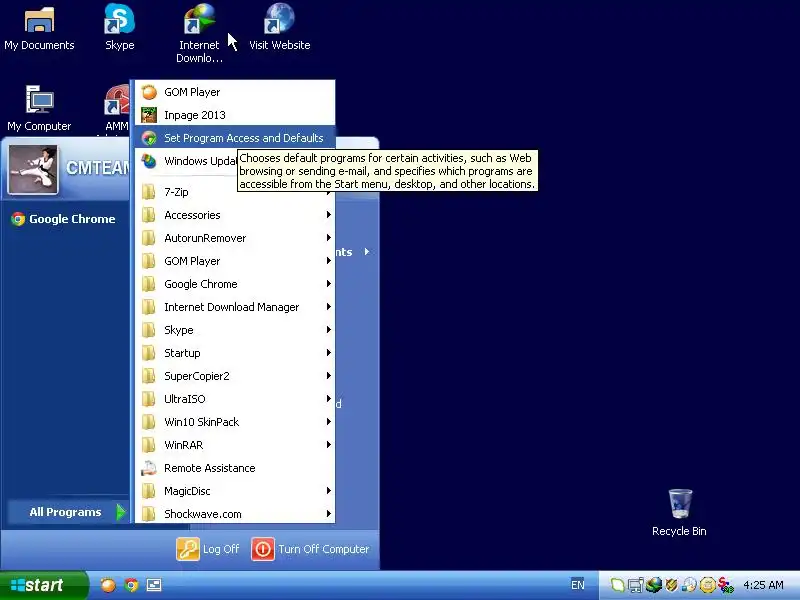Open the My Documents desktop icon
800x600 pixels.
click(39, 29)
